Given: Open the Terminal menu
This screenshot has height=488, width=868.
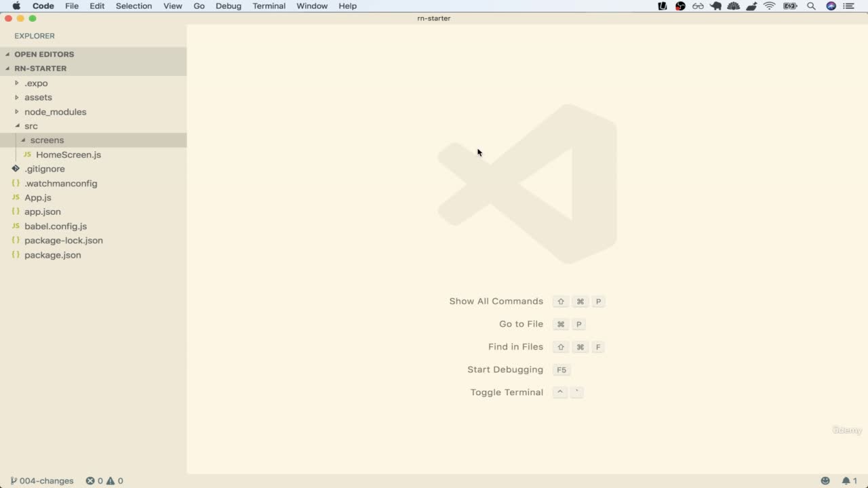Looking at the screenshot, I should [269, 6].
